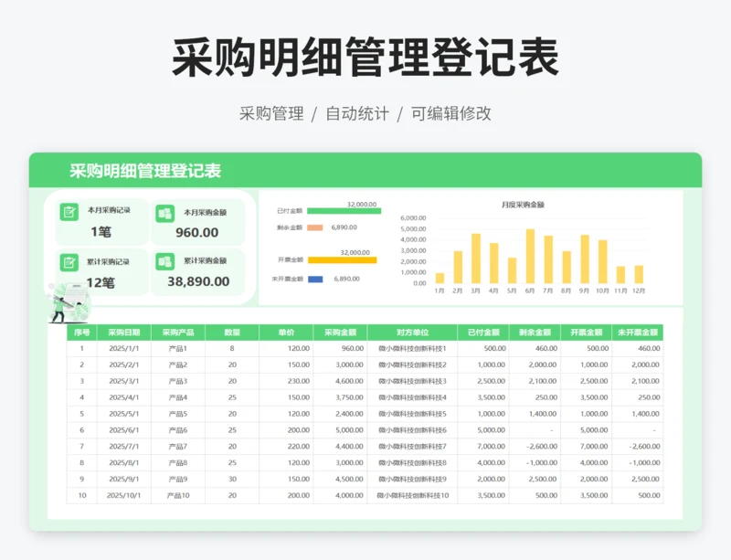Click date cell 2025/3/1
This screenshot has width=731, height=560.
coord(124,382)
